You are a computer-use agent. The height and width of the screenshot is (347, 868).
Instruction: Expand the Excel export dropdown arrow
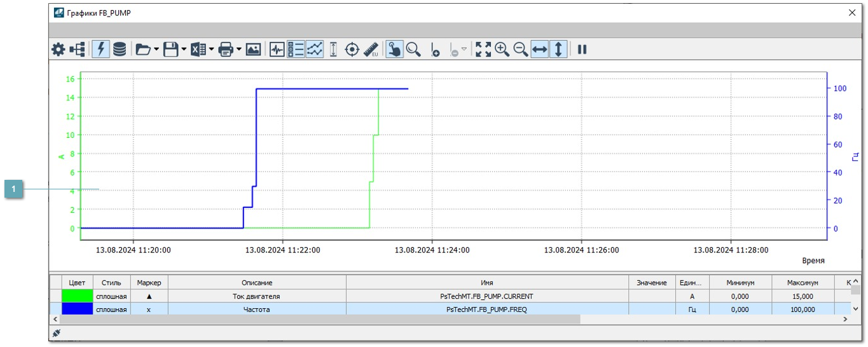pyautogui.click(x=211, y=50)
